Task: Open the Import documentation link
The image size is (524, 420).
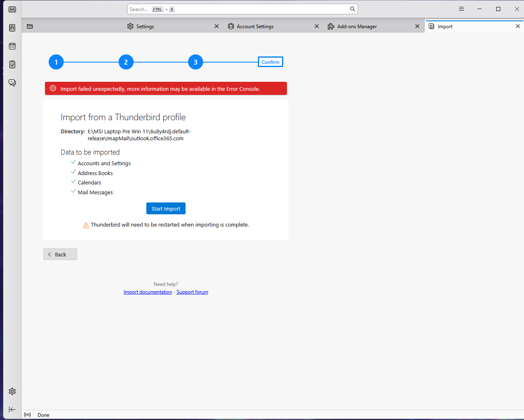Action: coord(148,292)
